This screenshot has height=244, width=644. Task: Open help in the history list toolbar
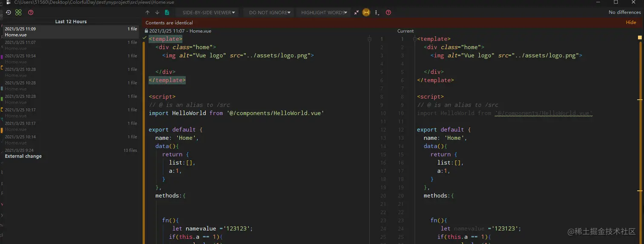(x=31, y=12)
